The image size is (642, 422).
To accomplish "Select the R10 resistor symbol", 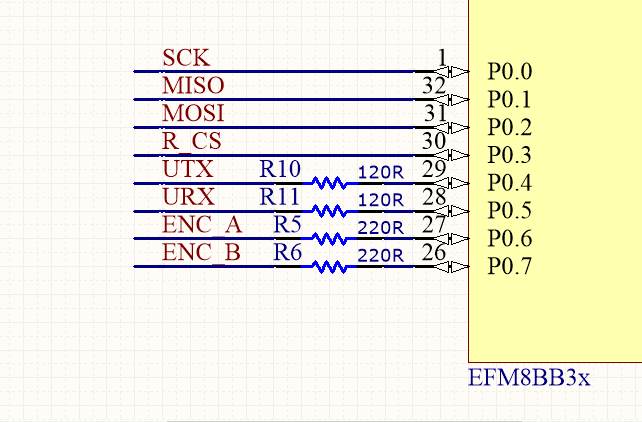I will (329, 183).
